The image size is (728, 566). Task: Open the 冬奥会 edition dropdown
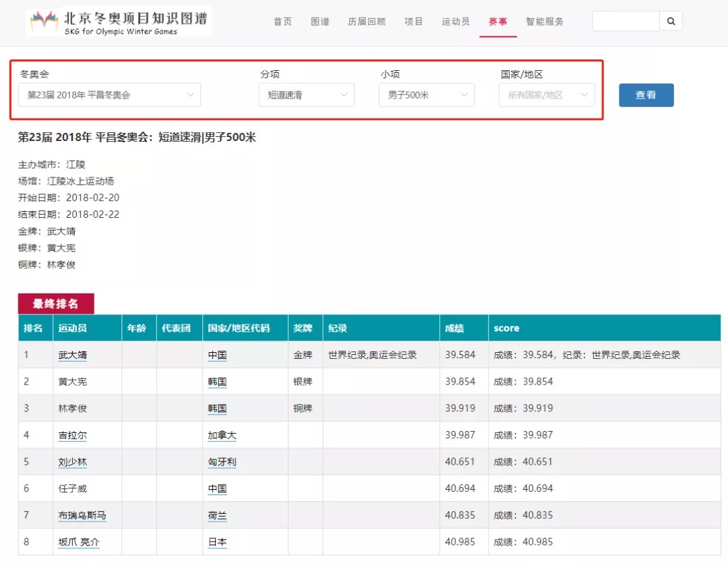tap(109, 95)
